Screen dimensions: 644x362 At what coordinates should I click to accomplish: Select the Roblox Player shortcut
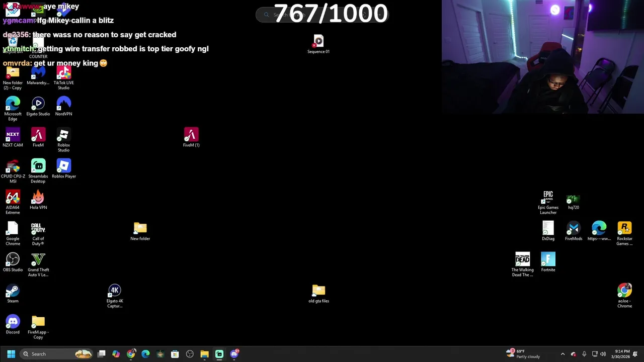[x=63, y=169]
